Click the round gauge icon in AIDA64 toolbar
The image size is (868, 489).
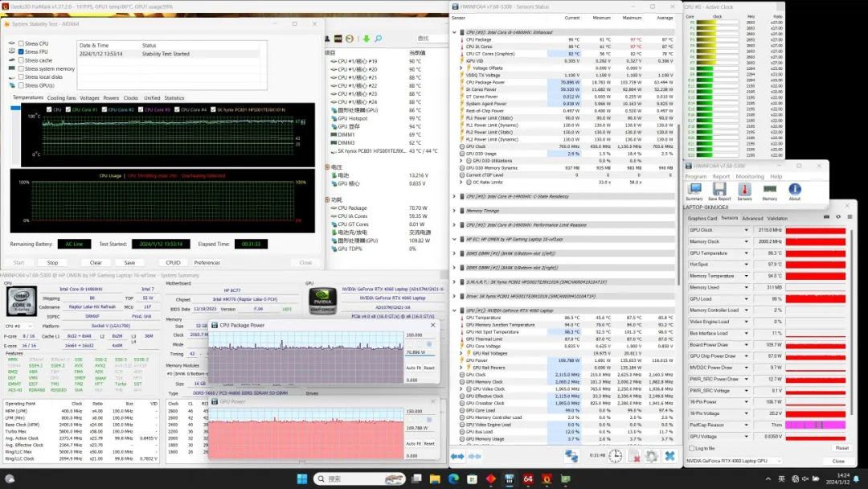coord(350,39)
